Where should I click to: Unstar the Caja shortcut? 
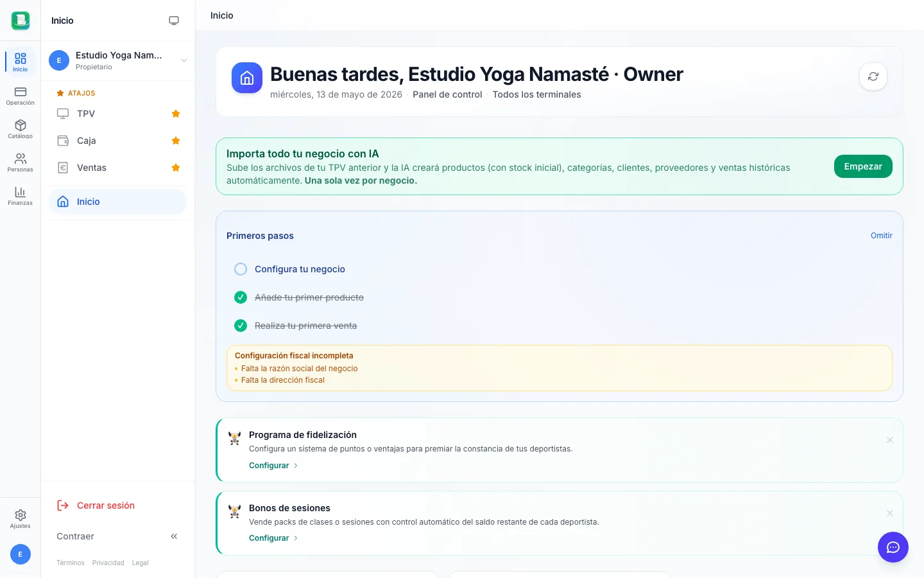point(176,141)
